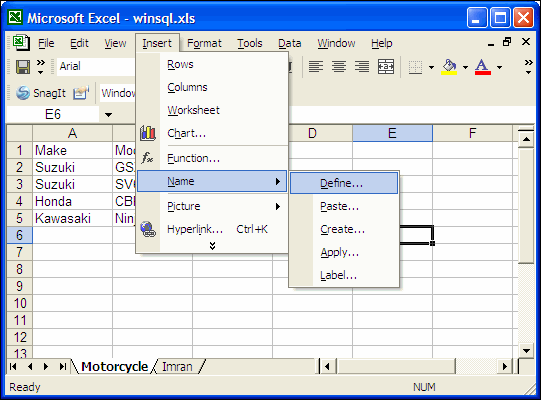Select column F header
Image resolution: width=541 pixels, height=400 pixels.
click(x=472, y=133)
